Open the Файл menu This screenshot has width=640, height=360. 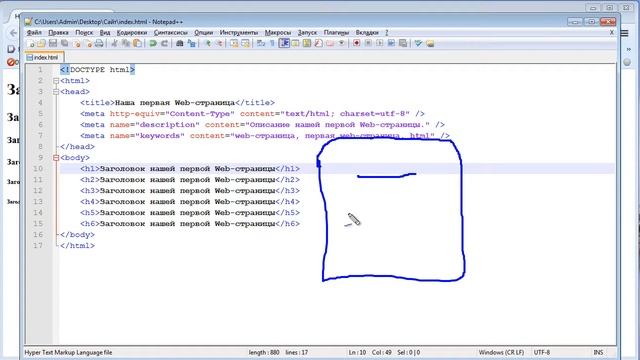coord(34,32)
